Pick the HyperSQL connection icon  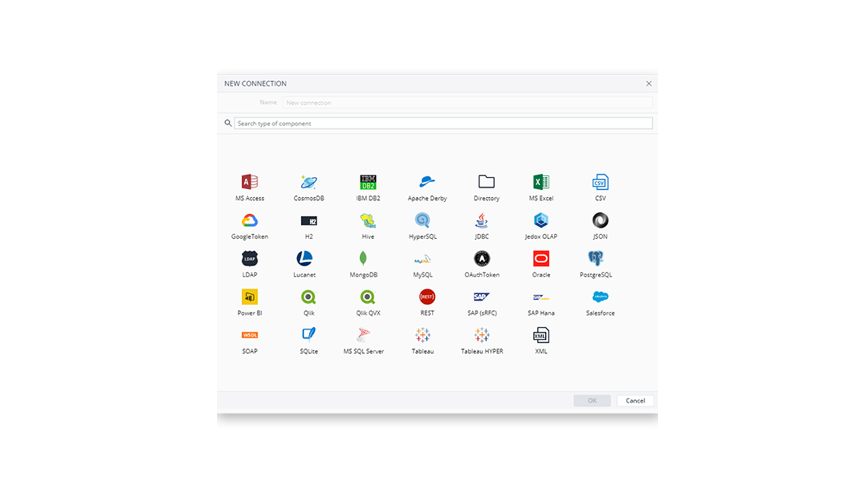pos(422,220)
